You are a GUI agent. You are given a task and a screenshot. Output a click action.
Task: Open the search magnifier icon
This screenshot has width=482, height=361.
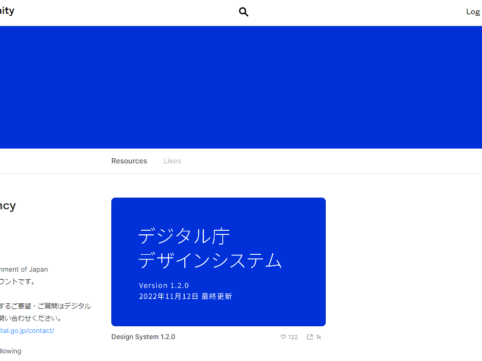(x=243, y=12)
